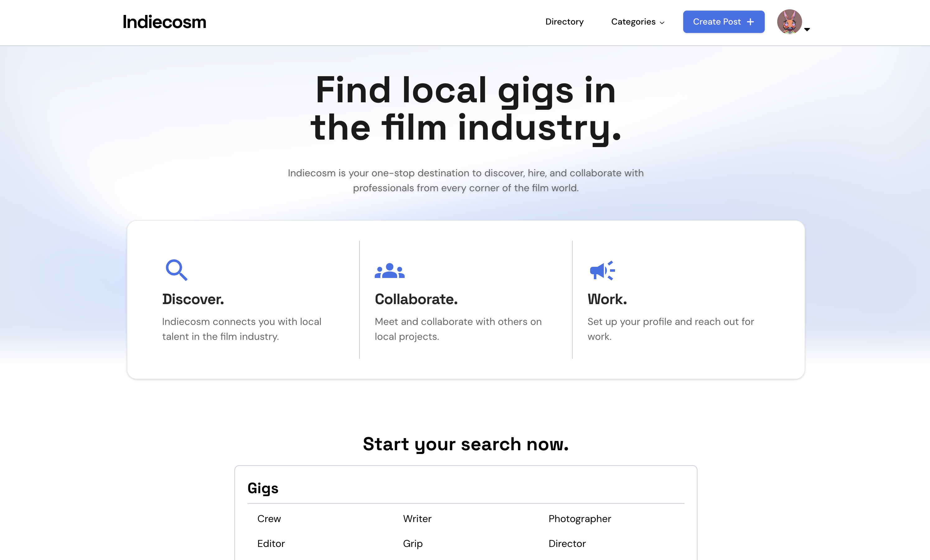View Director gig listings
This screenshot has height=560, width=930.
(566, 544)
